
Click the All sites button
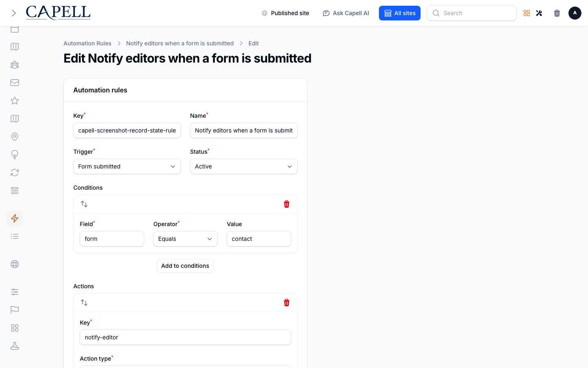click(400, 13)
